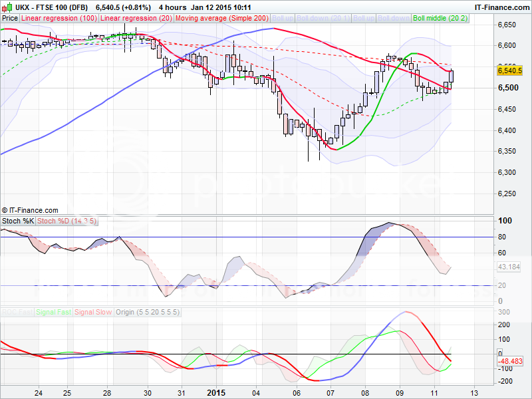Click the Boll down (20 1) label
Viewport: 532px width, 399px height.
(322, 19)
